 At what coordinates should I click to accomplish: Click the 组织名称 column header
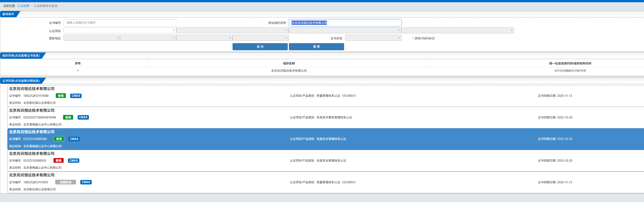pos(289,63)
